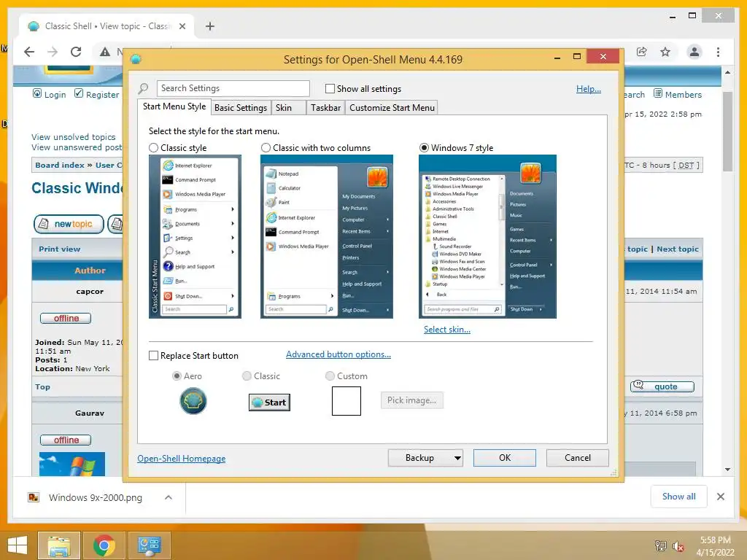The width and height of the screenshot is (747, 560).
Task: Select Windows 7 style radio button
Action: click(424, 147)
